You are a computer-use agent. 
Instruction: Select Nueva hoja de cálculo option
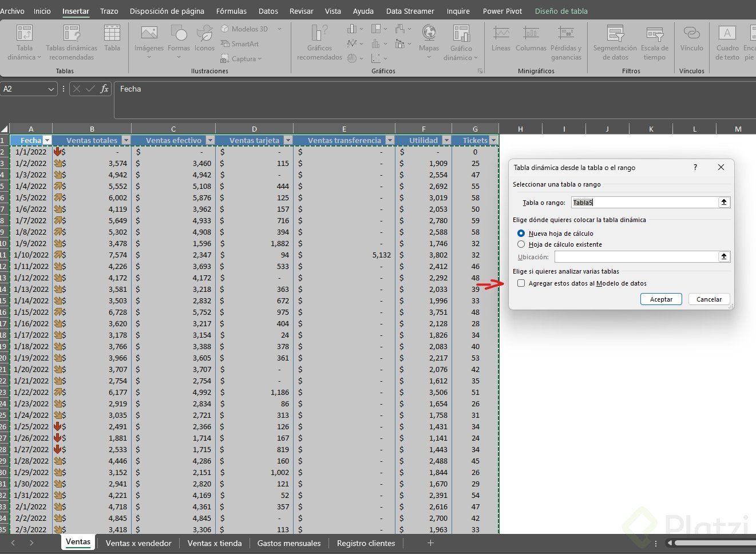click(521, 234)
